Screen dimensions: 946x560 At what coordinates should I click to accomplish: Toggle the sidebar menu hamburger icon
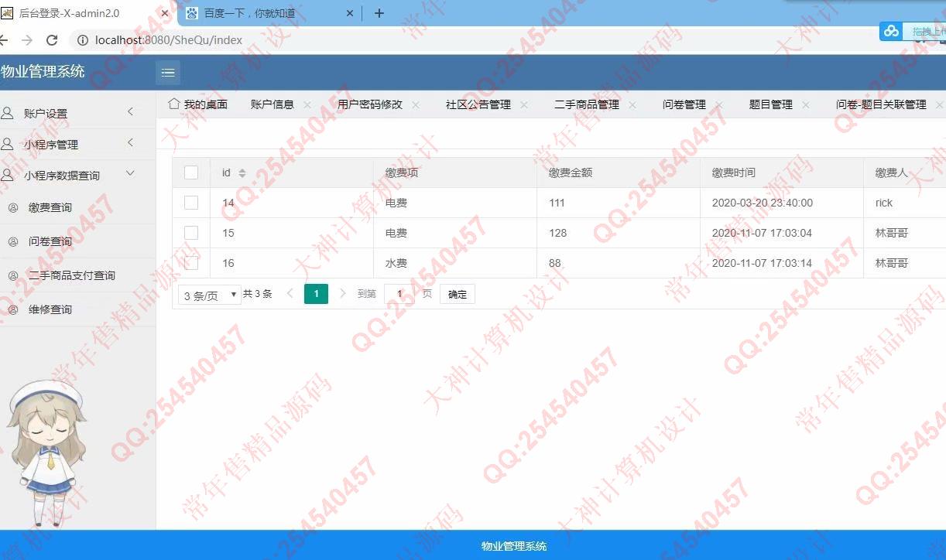[x=168, y=73]
